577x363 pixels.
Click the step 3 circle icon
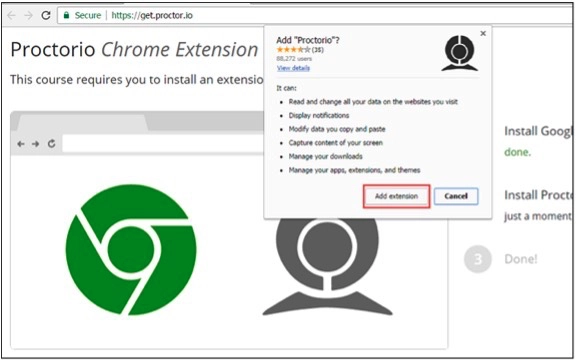pyautogui.click(x=478, y=259)
